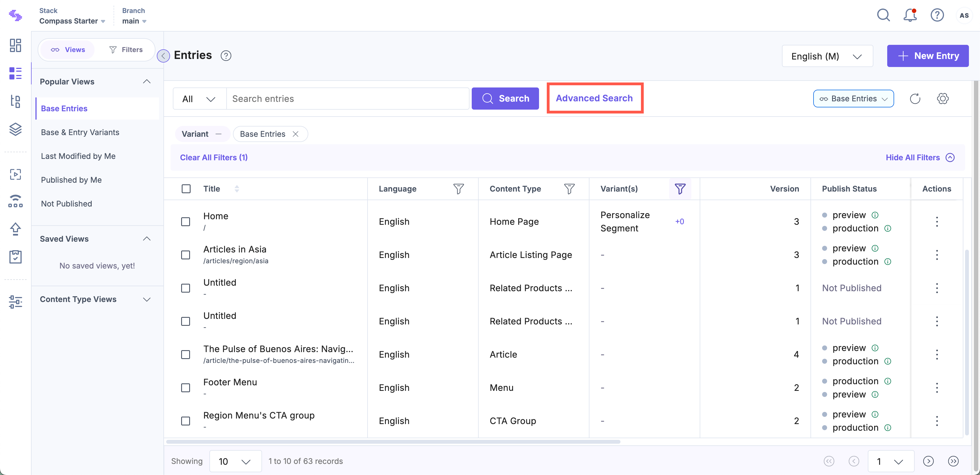980x475 pixels.
Task: Click the help icon beside Entries heading
Action: point(226,56)
